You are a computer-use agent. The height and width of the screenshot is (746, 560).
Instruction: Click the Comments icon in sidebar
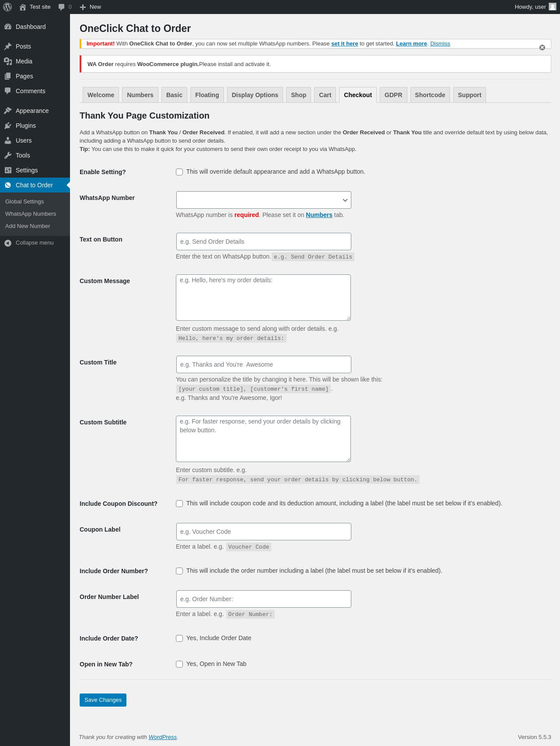(x=8, y=91)
